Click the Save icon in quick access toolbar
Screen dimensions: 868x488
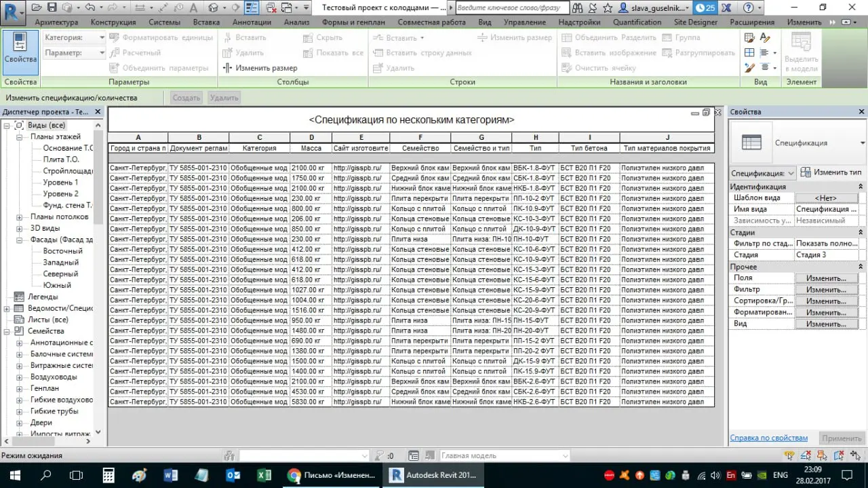tap(52, 7)
